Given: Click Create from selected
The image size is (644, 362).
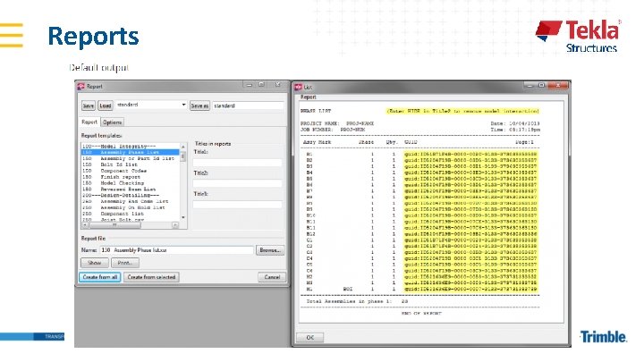Looking at the screenshot, I should (151, 277).
